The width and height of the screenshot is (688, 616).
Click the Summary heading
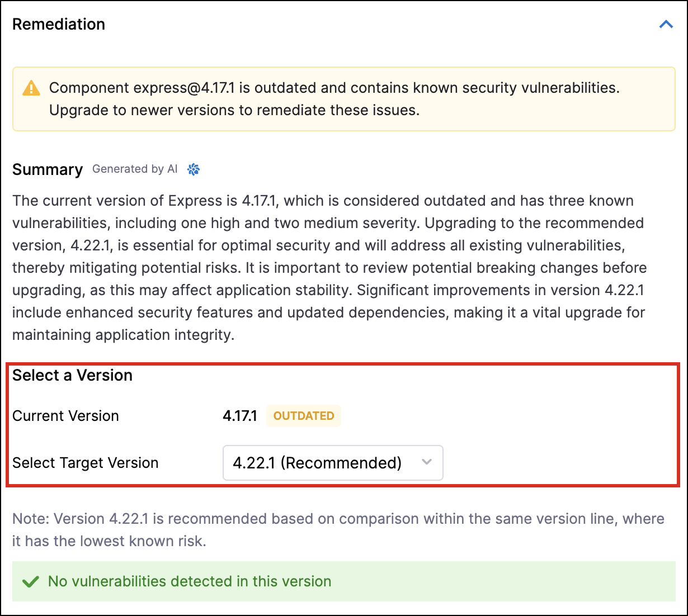(48, 169)
